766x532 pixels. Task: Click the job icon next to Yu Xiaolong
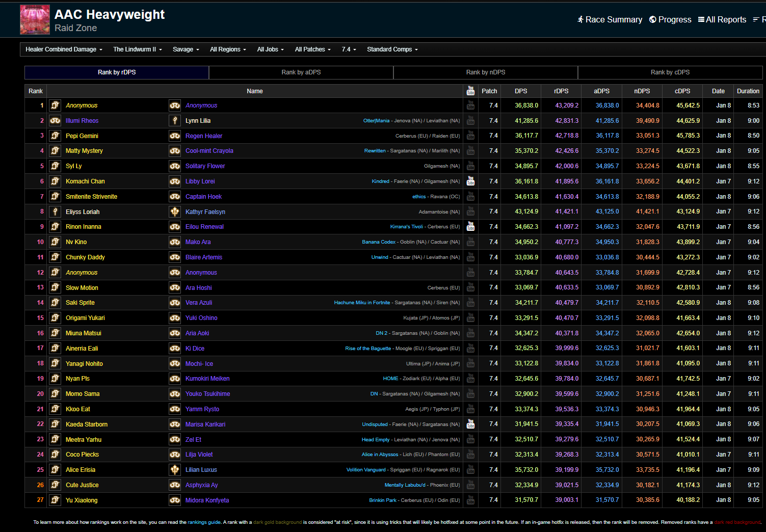55,500
